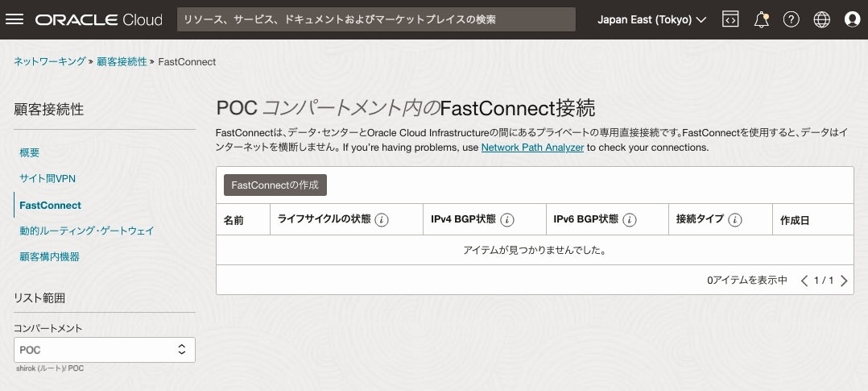Open the help question mark icon
Screen dimensions: 868x391
click(791, 19)
